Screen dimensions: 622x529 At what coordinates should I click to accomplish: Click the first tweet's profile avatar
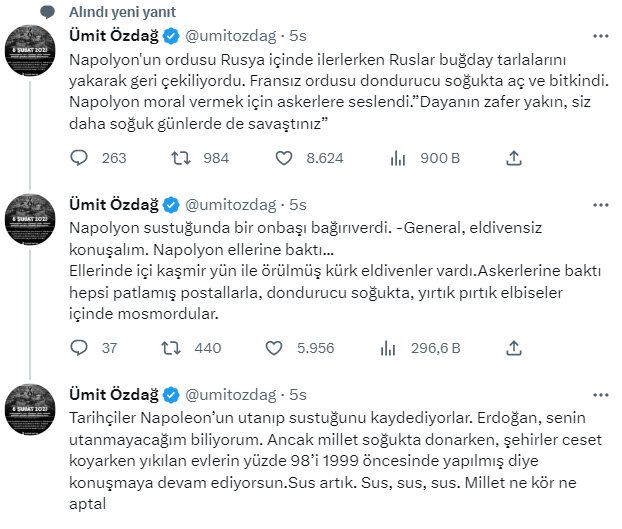coord(30,49)
